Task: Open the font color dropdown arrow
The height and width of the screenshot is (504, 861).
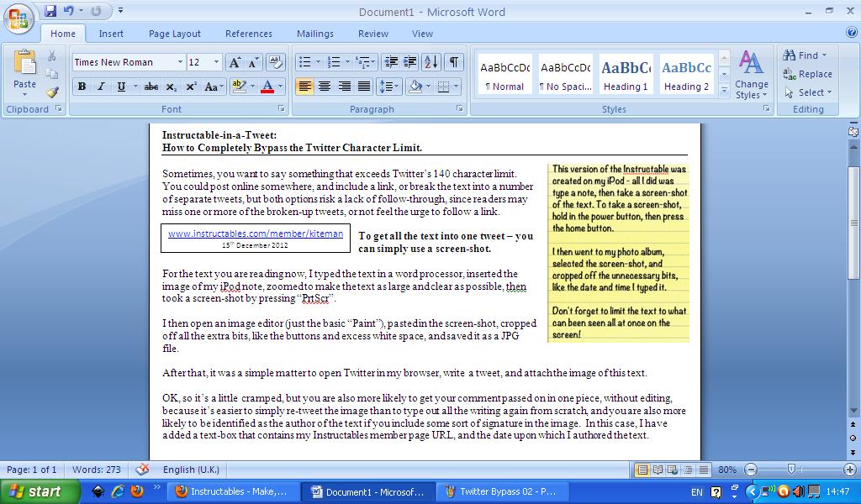Action: (x=281, y=87)
